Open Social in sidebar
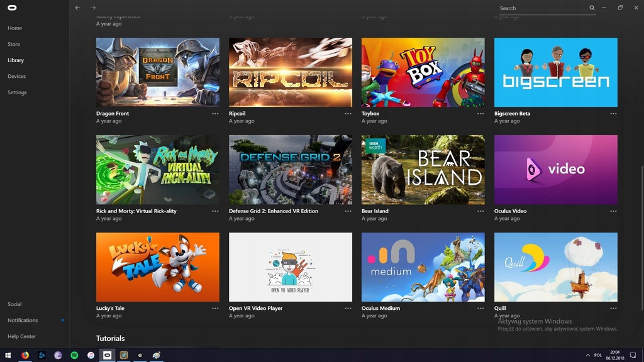Image resolution: width=644 pixels, height=362 pixels. pos(14,304)
